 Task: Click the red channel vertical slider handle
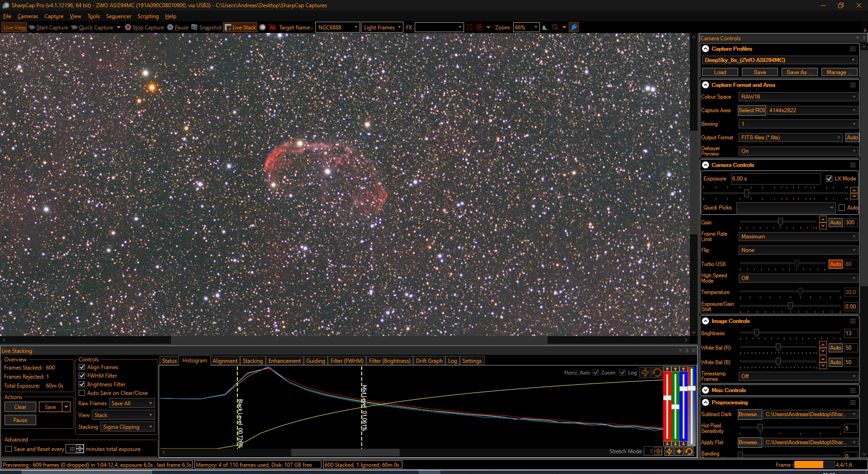tap(667, 398)
